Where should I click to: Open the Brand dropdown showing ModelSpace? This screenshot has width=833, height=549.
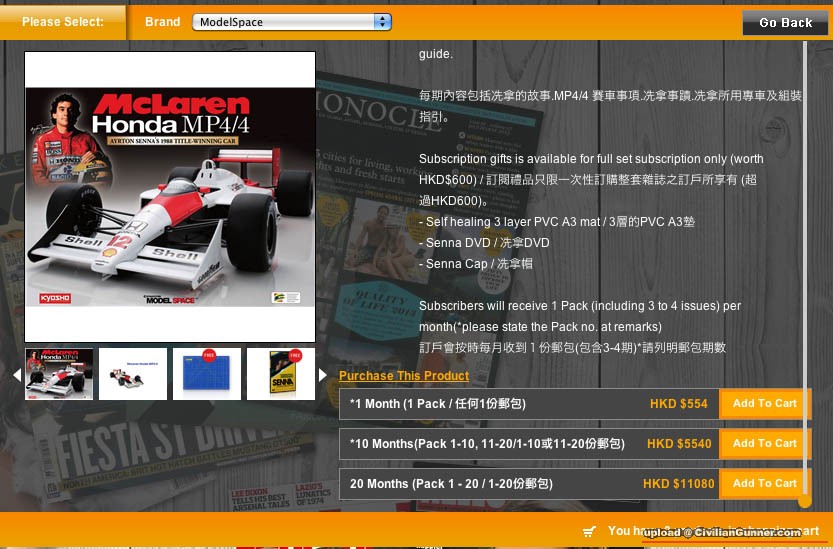tap(291, 21)
